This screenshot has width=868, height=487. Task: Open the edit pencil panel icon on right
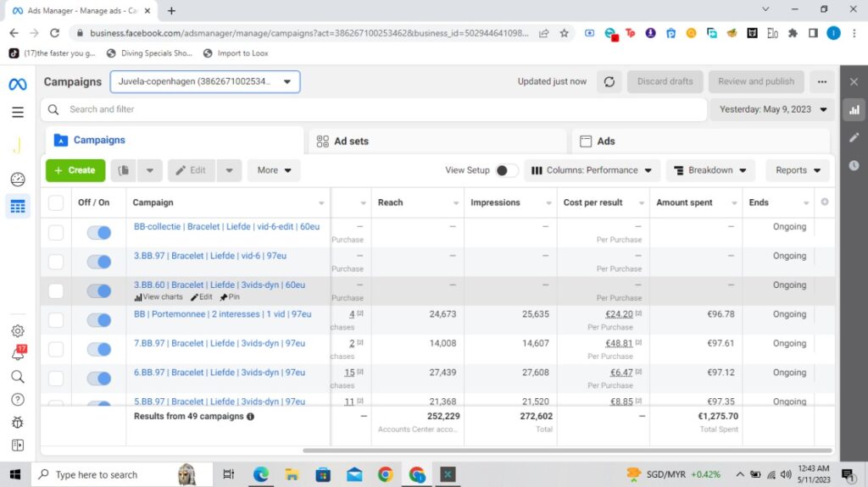[x=854, y=137]
